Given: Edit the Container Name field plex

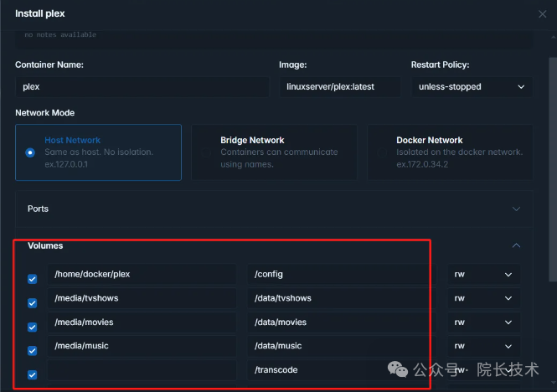Looking at the screenshot, I should [142, 87].
